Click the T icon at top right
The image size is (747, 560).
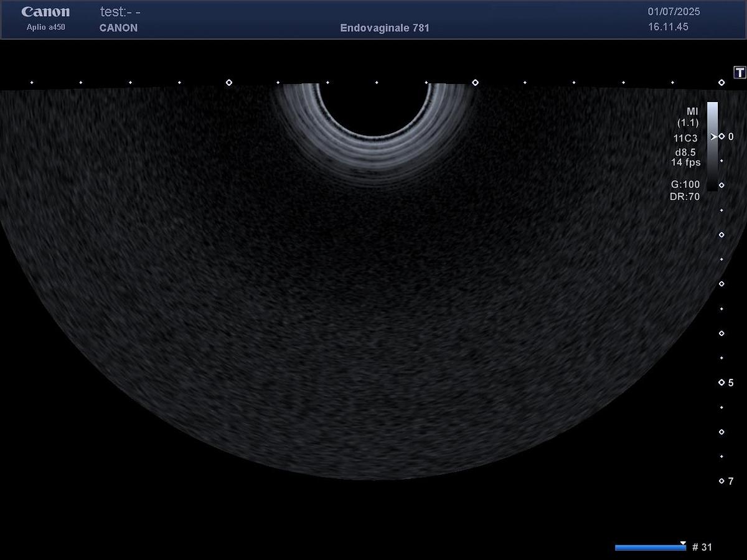tap(740, 73)
